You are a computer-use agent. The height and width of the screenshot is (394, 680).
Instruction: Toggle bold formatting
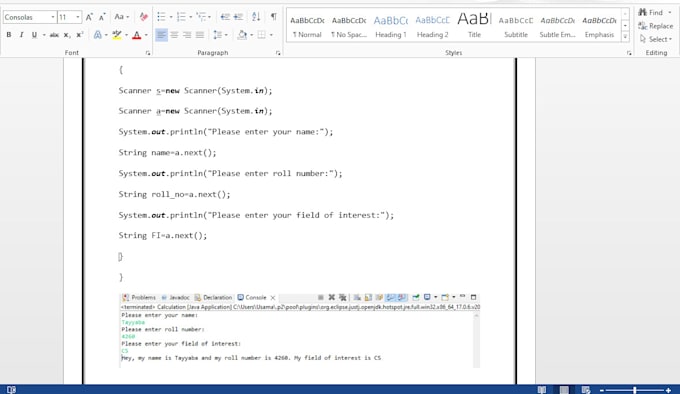pyautogui.click(x=9, y=35)
